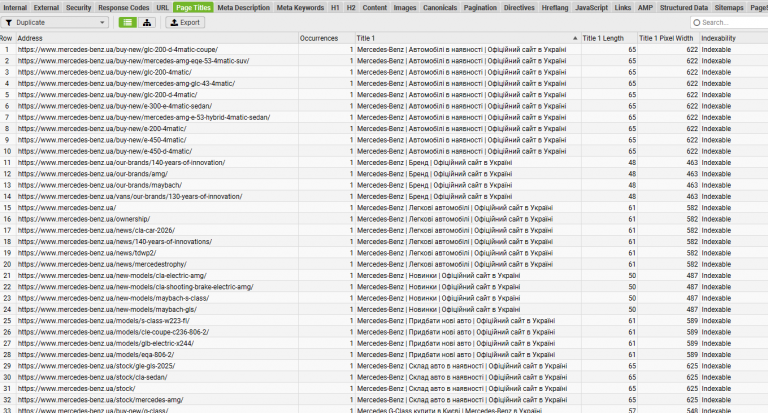Open the Meta Description tab
The image size is (768, 413).
click(x=244, y=8)
